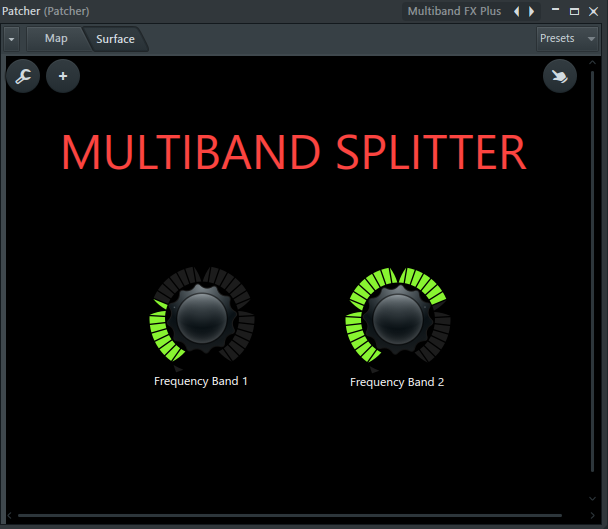Switch to the Map tab
The image size is (608, 529).
(56, 39)
